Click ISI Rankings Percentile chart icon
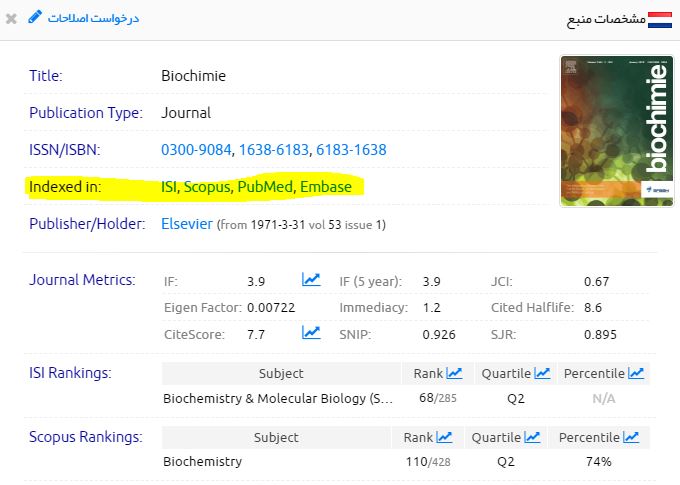This screenshot has height=485, width=680. pos(635,373)
